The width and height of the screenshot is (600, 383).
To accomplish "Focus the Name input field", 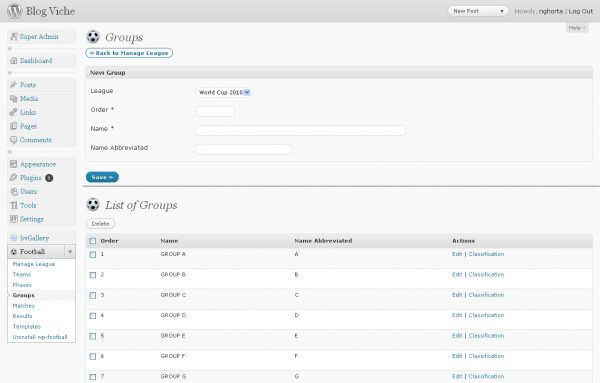I will point(300,130).
